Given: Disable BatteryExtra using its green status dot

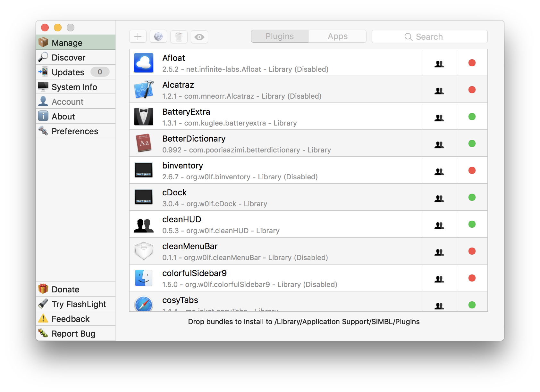Looking at the screenshot, I should pyautogui.click(x=472, y=117).
